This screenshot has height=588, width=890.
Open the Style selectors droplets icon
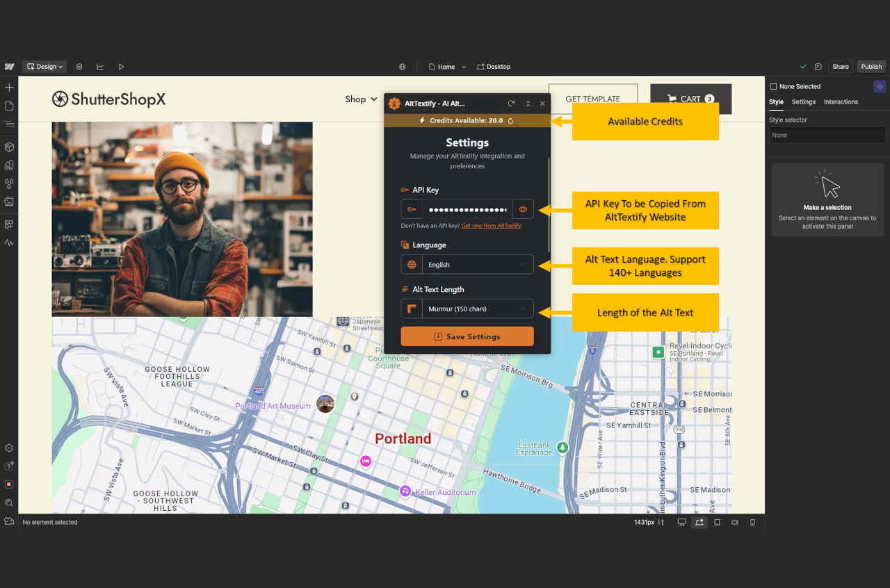pos(9,183)
